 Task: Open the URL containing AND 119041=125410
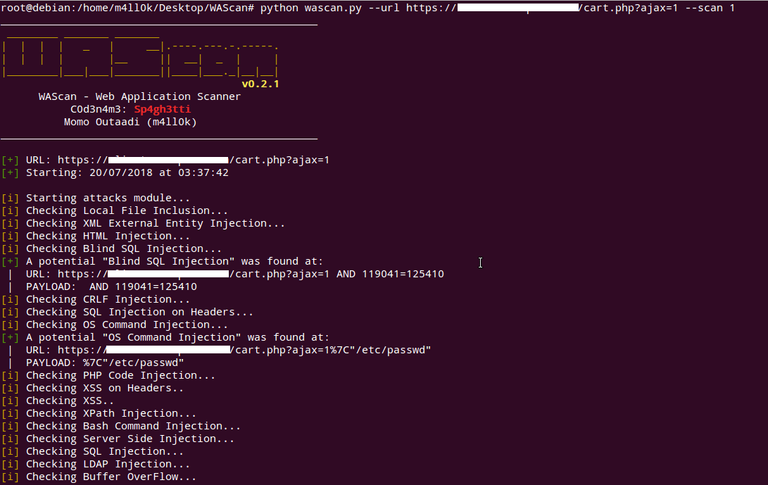pos(235,274)
